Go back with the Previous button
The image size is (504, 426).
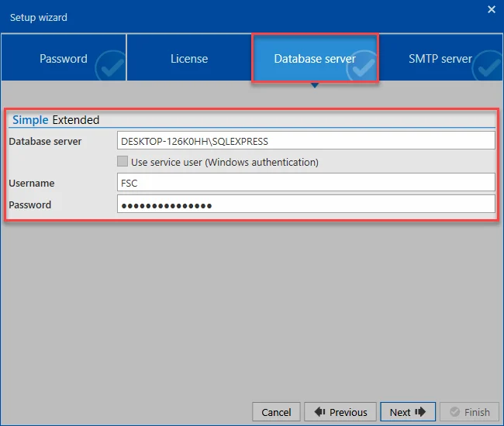coord(340,412)
